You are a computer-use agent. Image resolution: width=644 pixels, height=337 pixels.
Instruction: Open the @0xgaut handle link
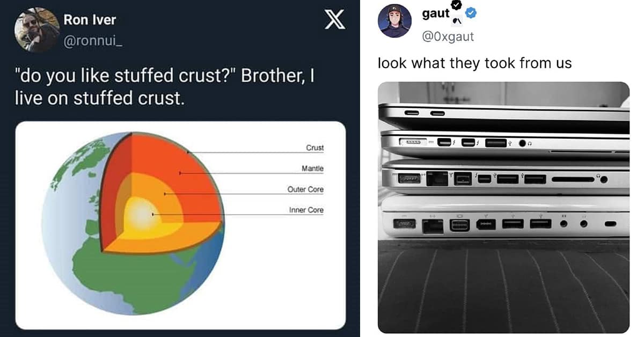[x=448, y=36]
